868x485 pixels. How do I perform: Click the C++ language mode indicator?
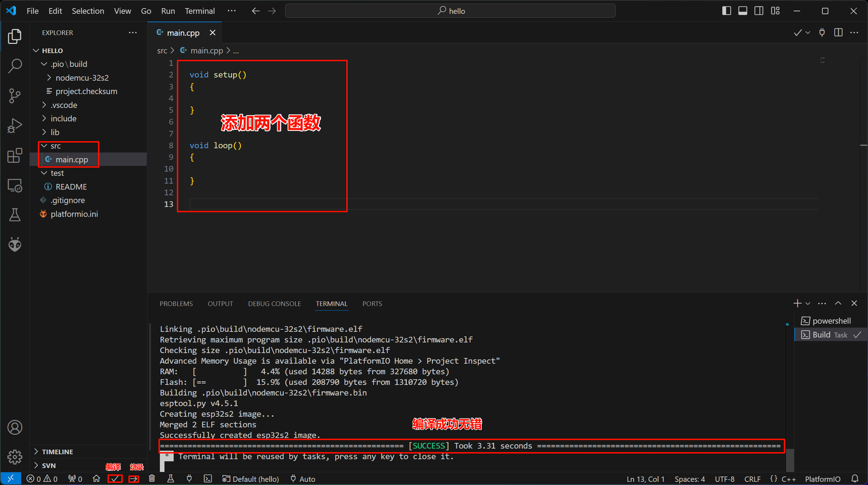788,479
